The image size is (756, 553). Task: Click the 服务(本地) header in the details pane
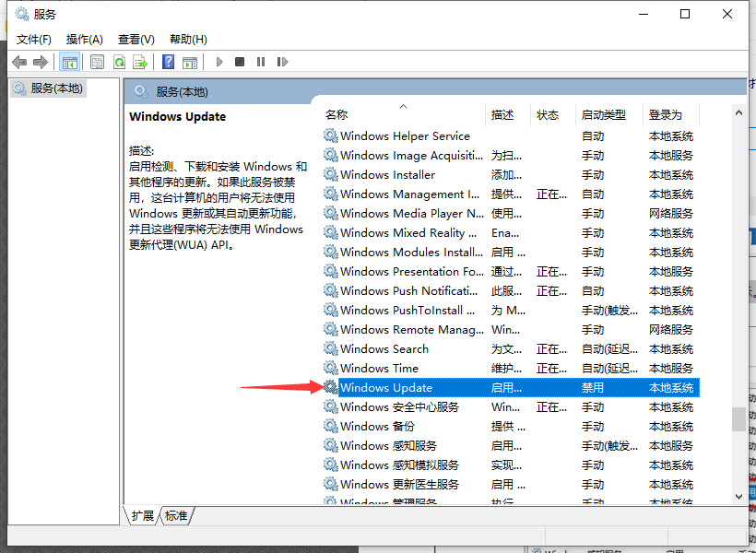183,91
